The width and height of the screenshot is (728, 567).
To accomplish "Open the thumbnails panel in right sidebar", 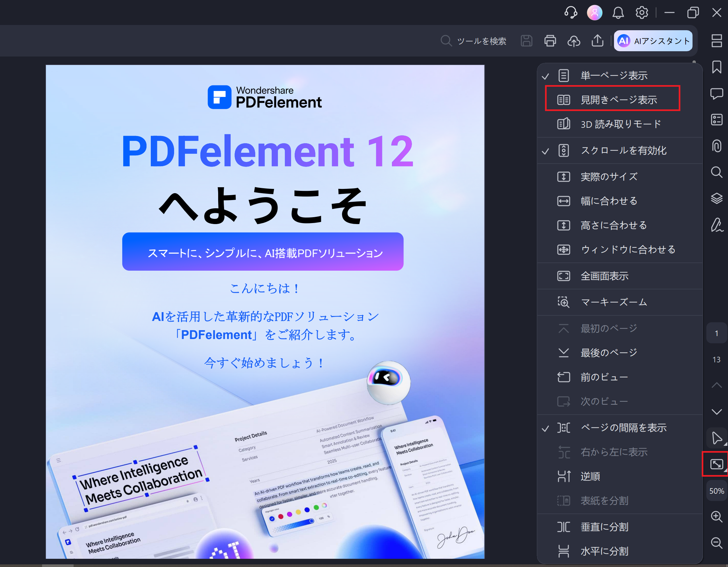I will pos(717,41).
